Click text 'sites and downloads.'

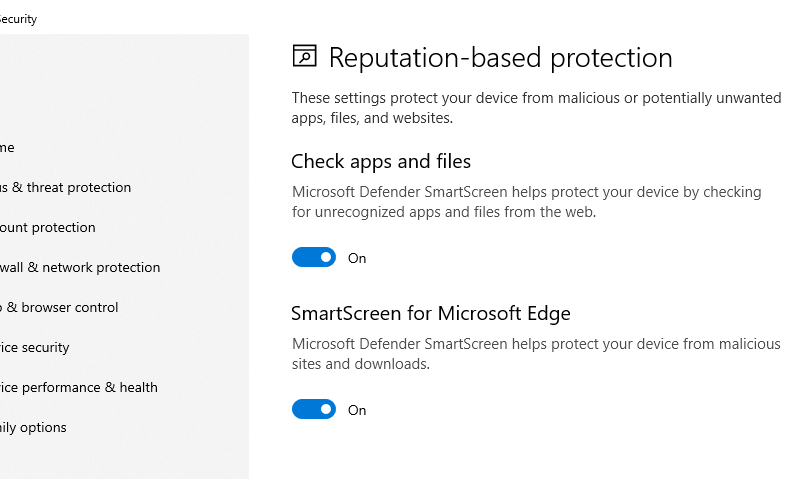pos(361,364)
